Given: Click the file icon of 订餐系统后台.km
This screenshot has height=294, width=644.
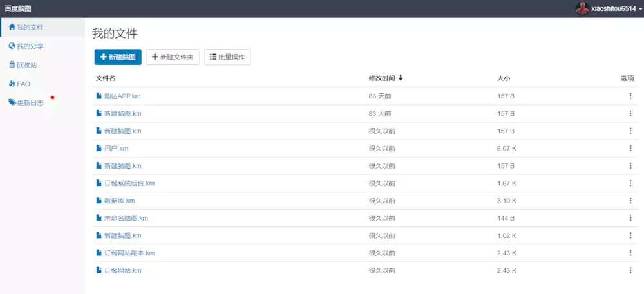Looking at the screenshot, I should (x=99, y=183).
